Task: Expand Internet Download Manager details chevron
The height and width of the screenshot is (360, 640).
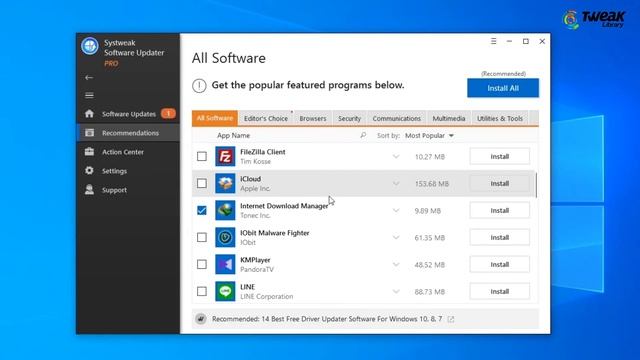Action: 396,210
